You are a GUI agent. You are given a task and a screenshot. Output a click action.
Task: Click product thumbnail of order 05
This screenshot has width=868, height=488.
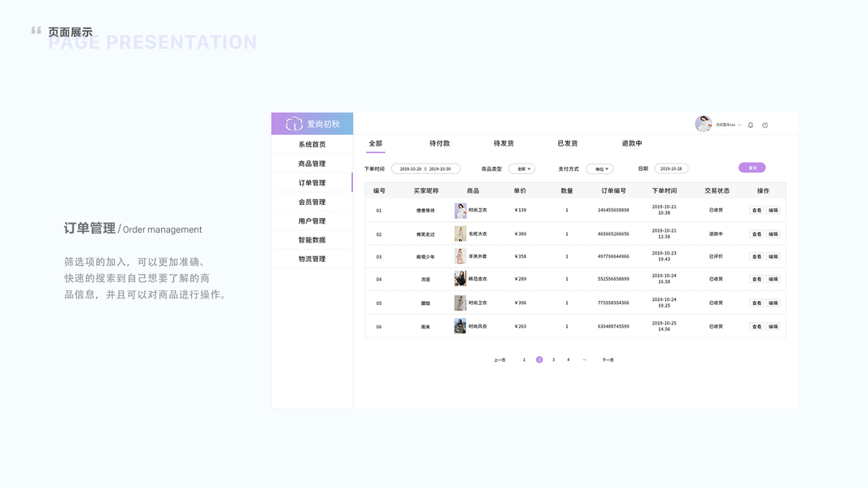click(460, 303)
